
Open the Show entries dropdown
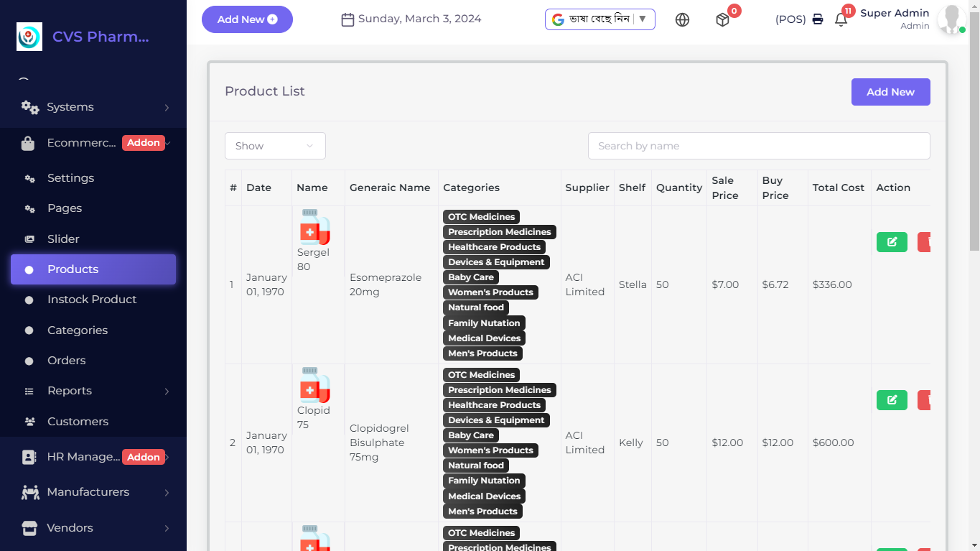click(275, 146)
